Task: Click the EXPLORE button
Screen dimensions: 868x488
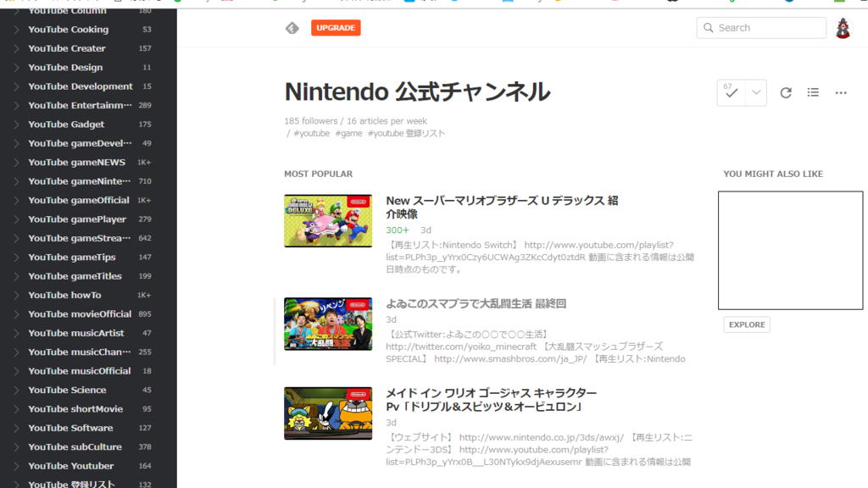Action: tap(747, 324)
